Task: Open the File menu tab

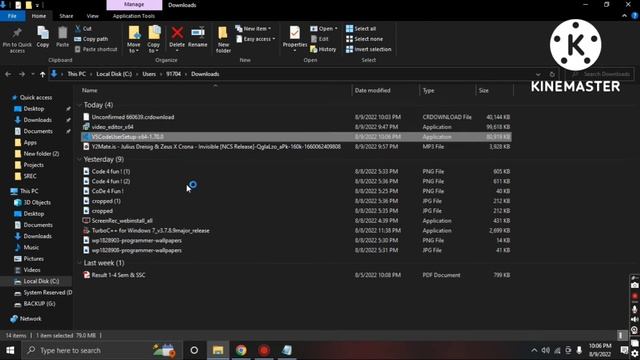Action: (12, 16)
